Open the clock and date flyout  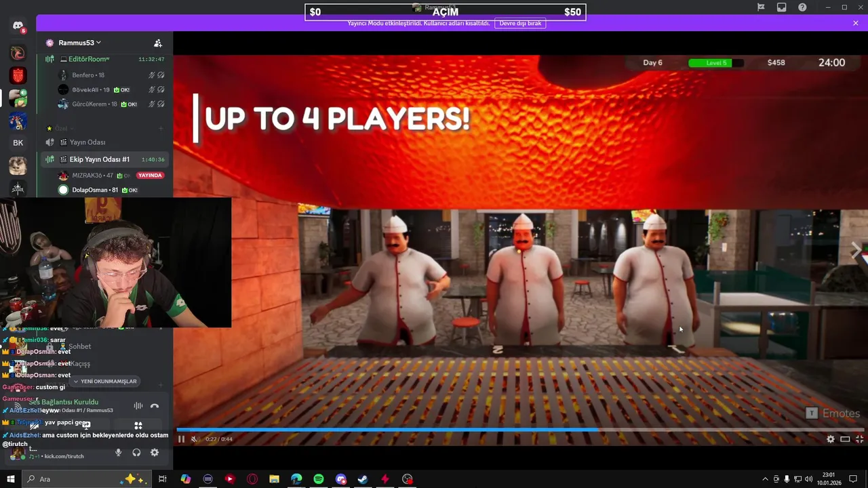(829, 479)
